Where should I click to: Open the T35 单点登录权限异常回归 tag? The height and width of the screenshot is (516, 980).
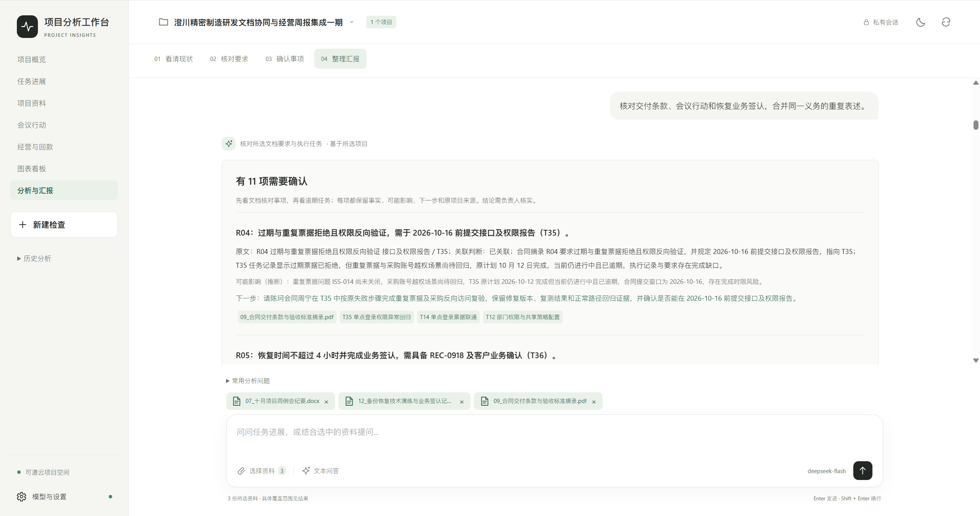tap(377, 317)
